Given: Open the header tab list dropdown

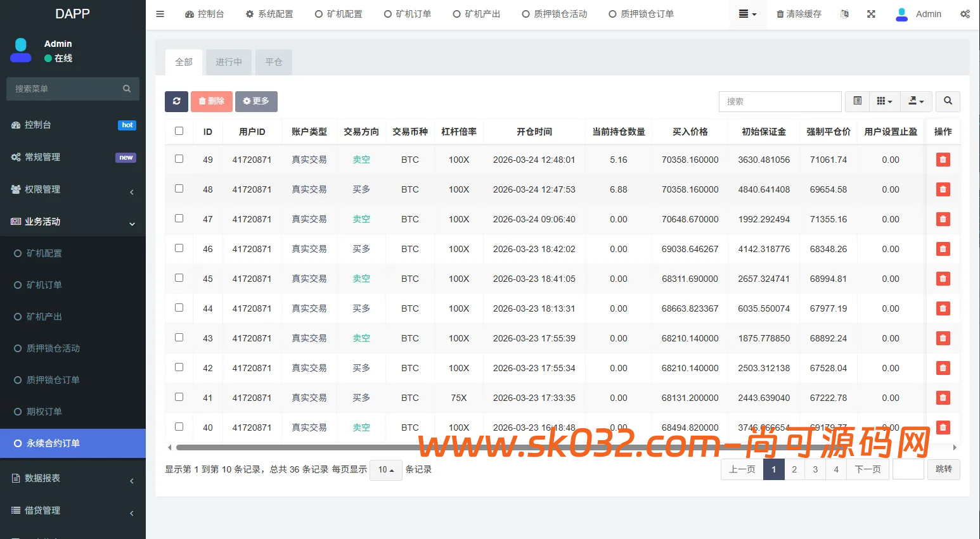Looking at the screenshot, I should [x=747, y=14].
